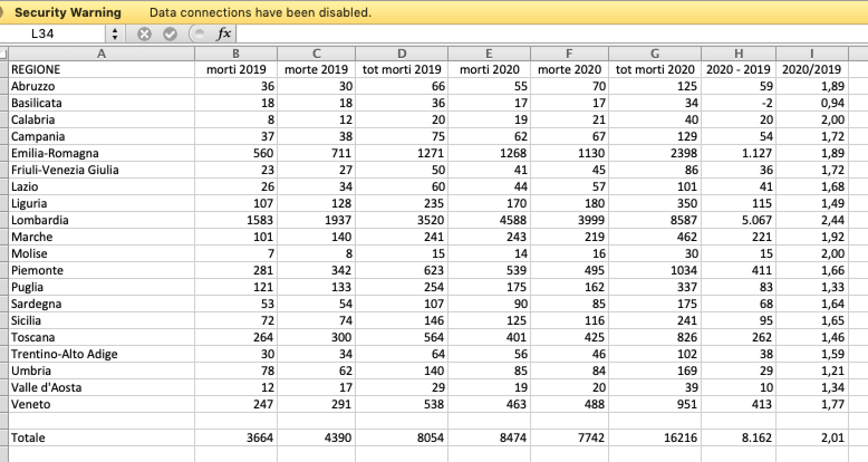Click the confirm entry checkmark icon
This screenshot has height=462, width=868.
(x=170, y=34)
